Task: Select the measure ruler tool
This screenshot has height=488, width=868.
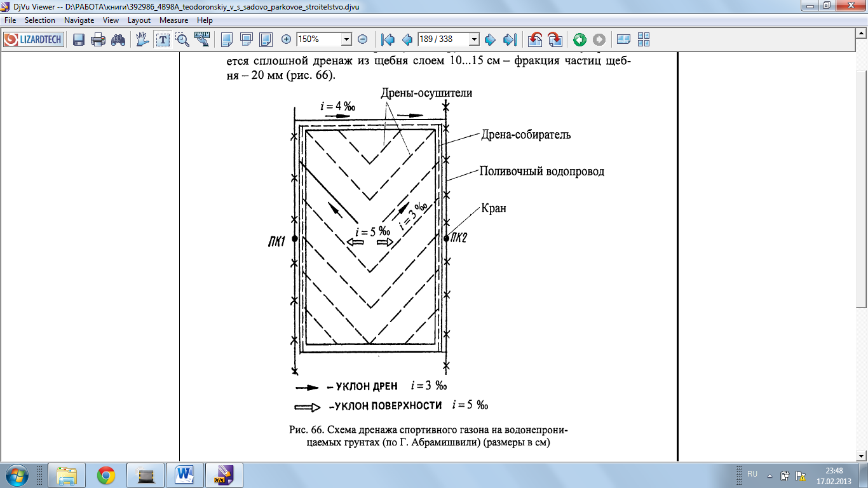Action: click(x=202, y=39)
